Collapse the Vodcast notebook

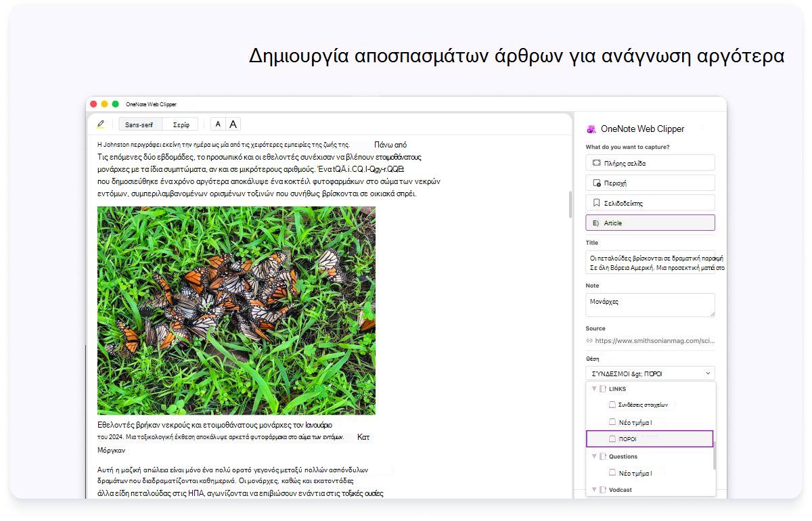[594, 489]
